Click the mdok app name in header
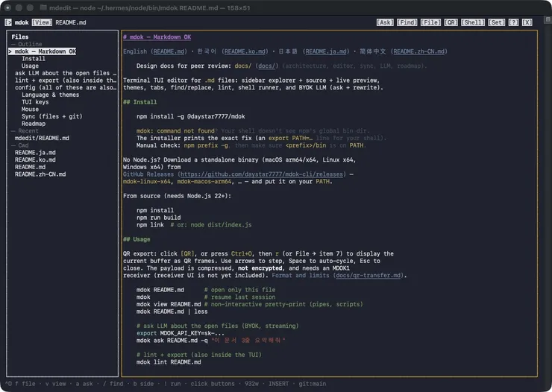 click(x=22, y=22)
